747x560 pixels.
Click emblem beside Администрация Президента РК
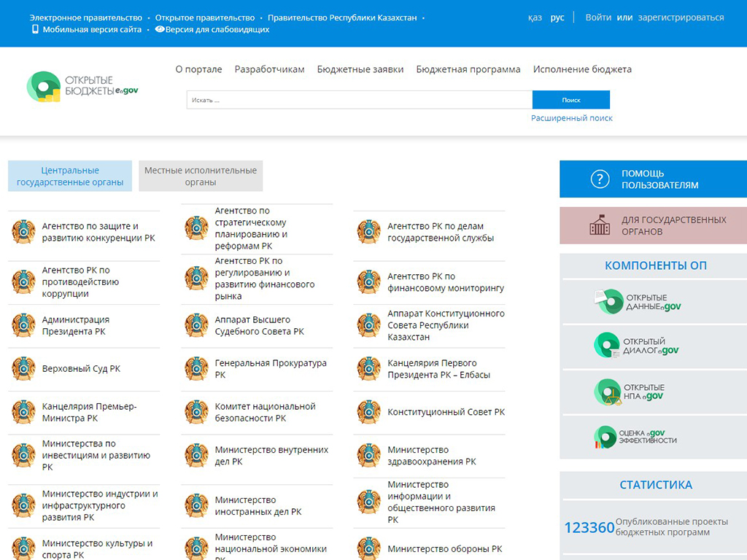tap(23, 325)
